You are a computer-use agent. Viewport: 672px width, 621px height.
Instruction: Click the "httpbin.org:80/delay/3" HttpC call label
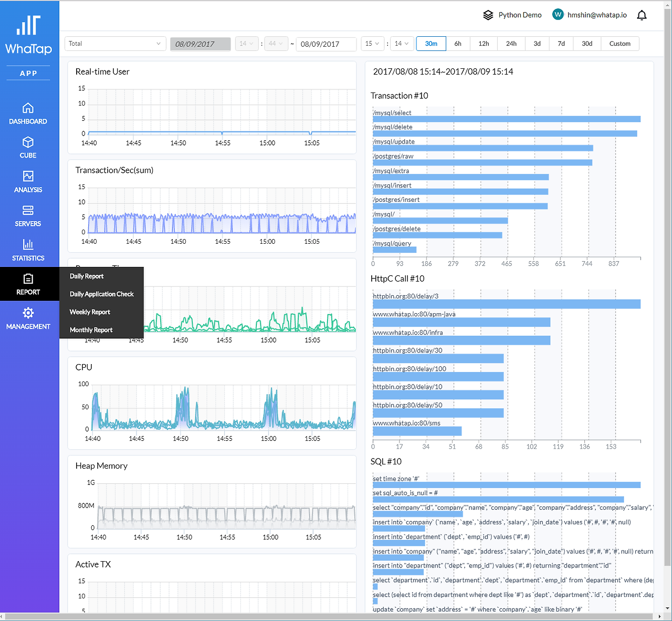click(406, 296)
